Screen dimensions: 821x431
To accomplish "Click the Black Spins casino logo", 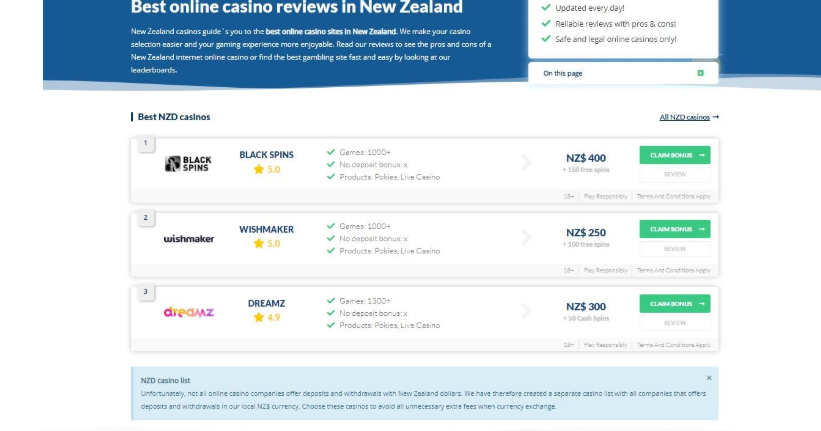I will point(188,164).
